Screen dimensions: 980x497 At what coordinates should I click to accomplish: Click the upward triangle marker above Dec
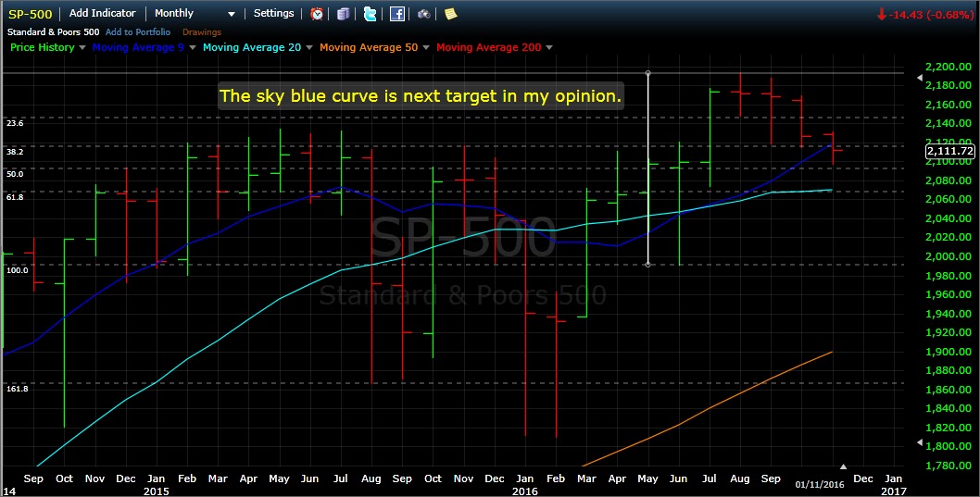tap(843, 466)
